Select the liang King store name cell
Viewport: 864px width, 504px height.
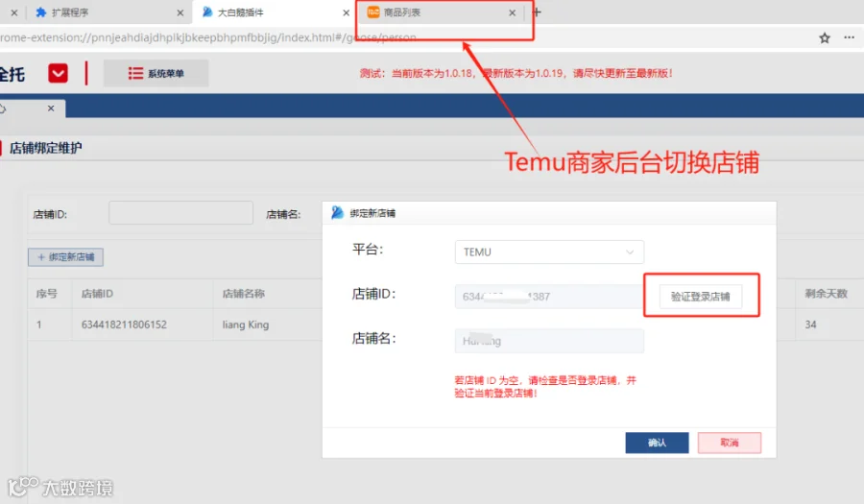tap(245, 324)
